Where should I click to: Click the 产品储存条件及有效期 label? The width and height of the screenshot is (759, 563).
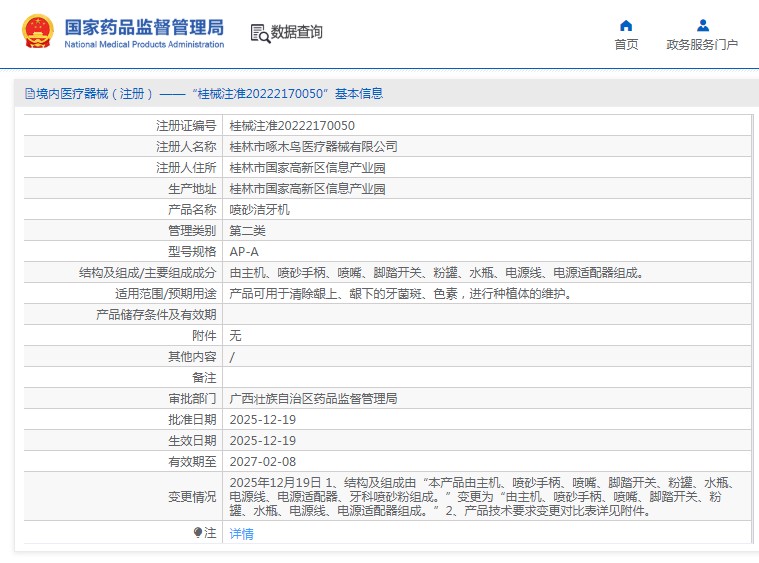pos(156,315)
